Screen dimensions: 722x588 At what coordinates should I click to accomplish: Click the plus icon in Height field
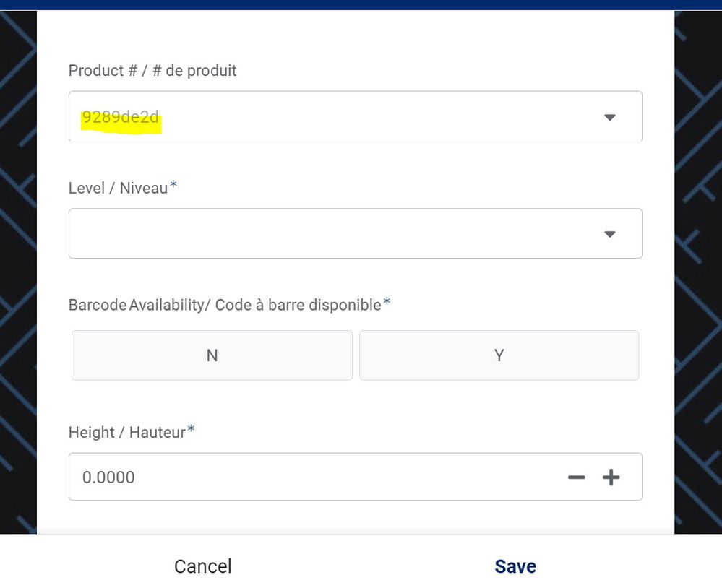click(x=611, y=477)
